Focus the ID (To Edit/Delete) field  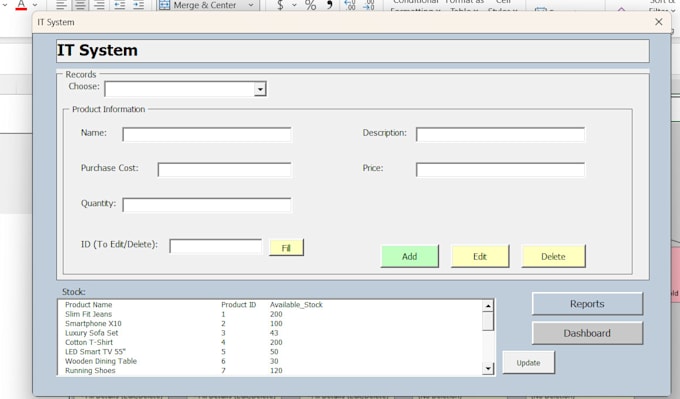click(216, 246)
